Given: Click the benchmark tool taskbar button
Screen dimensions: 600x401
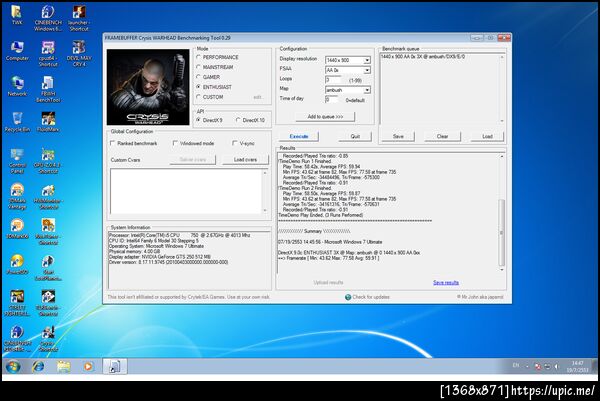Looking at the screenshot, I should [x=114, y=366].
